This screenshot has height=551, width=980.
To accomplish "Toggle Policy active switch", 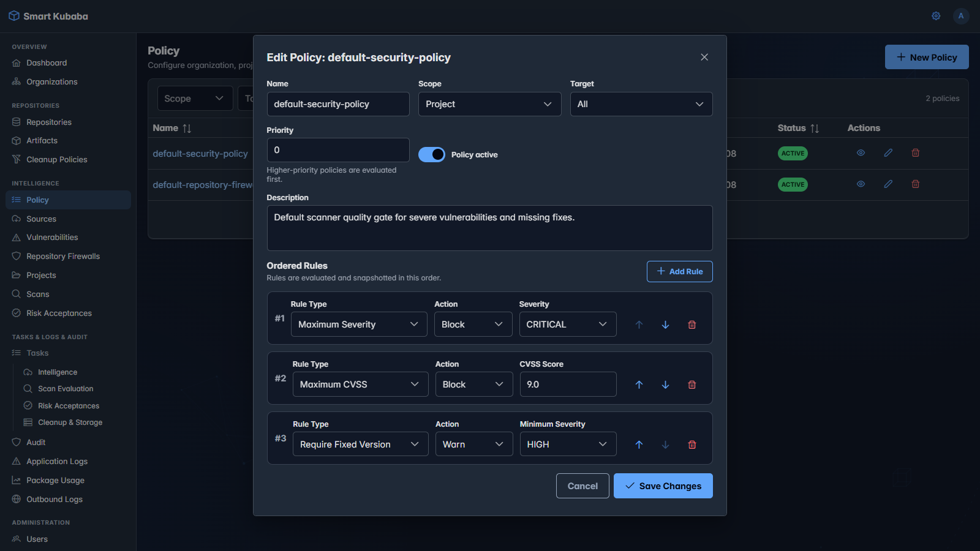I will coord(432,154).
